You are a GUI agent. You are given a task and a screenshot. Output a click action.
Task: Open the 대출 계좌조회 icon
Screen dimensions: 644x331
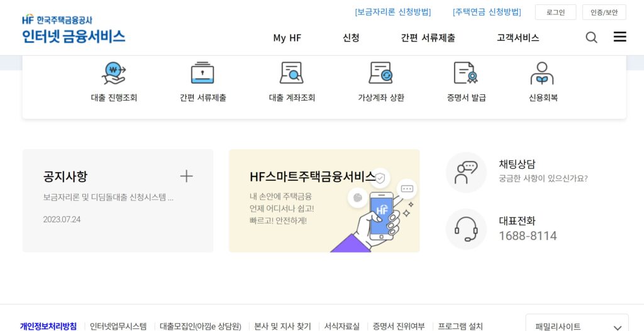click(x=291, y=73)
